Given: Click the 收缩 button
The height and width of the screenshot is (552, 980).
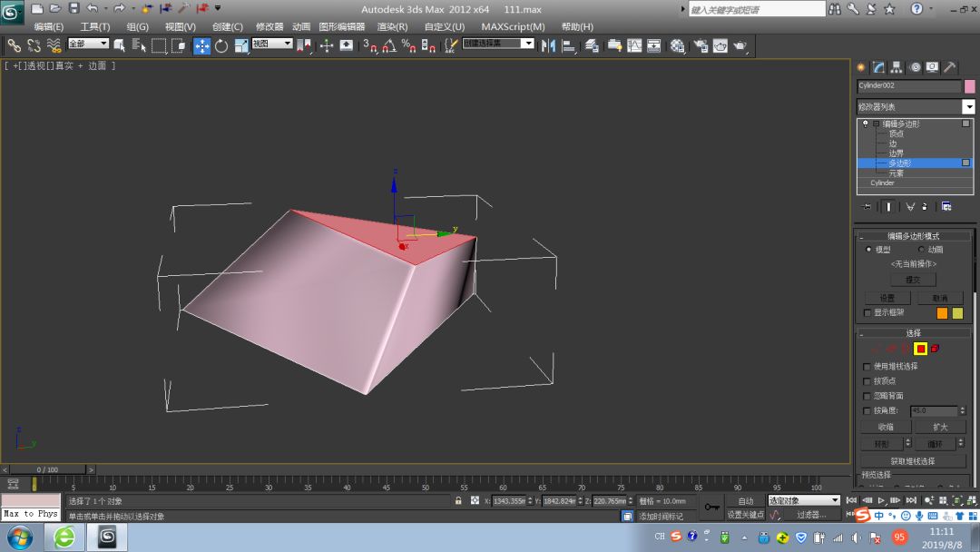Looking at the screenshot, I should 886,427.
